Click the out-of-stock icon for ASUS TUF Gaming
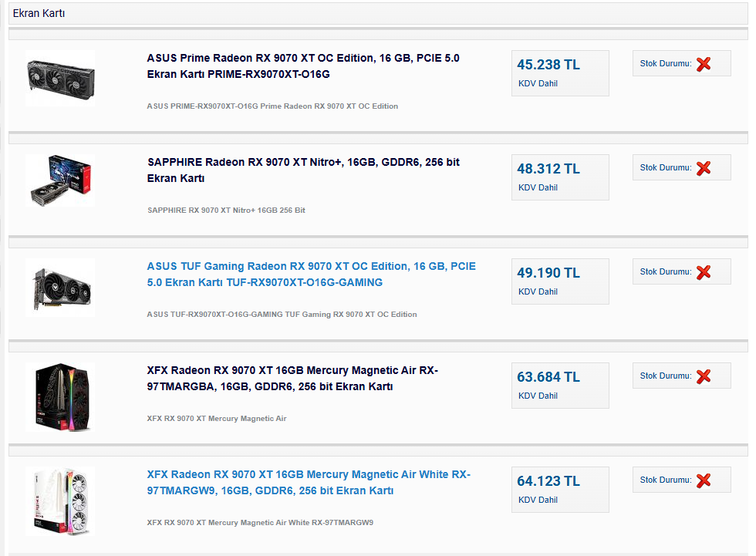Screen dimensions: 756x556 click(x=704, y=271)
